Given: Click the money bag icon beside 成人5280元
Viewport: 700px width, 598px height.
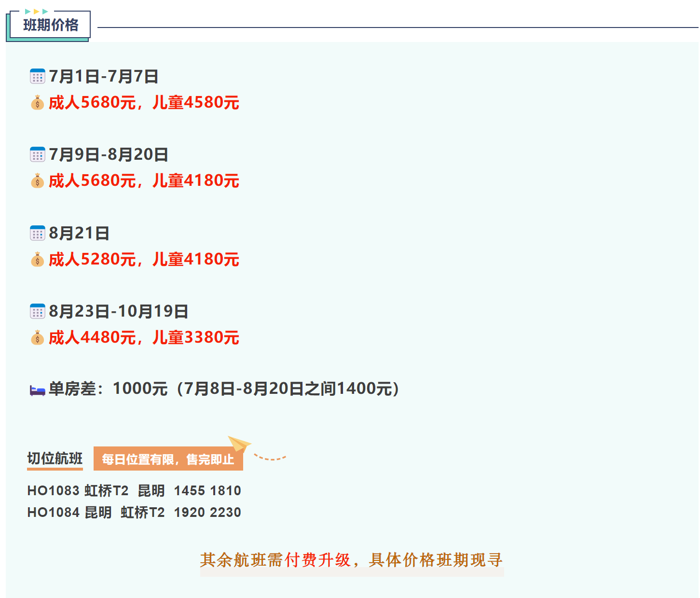Looking at the screenshot, I should 38,260.
